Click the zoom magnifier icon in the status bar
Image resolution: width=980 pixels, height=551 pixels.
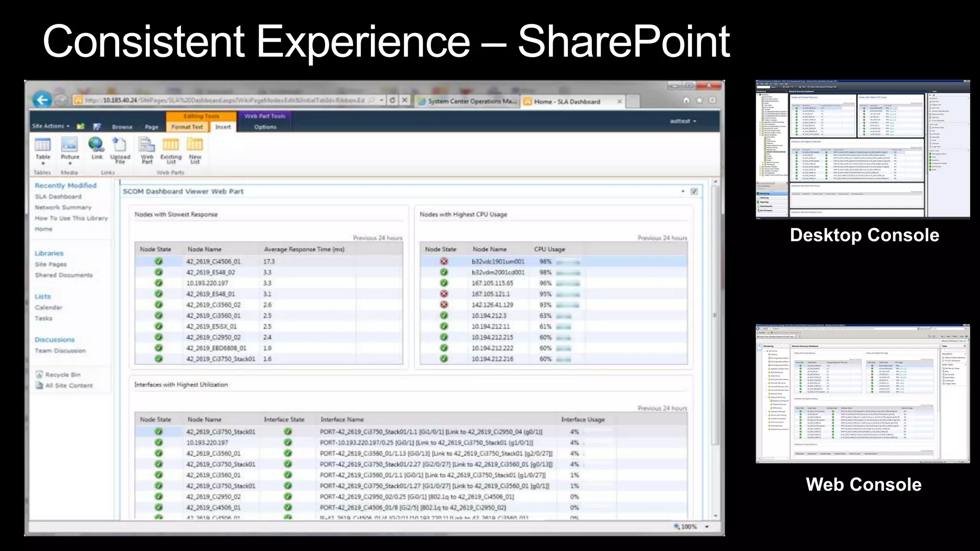(x=677, y=527)
